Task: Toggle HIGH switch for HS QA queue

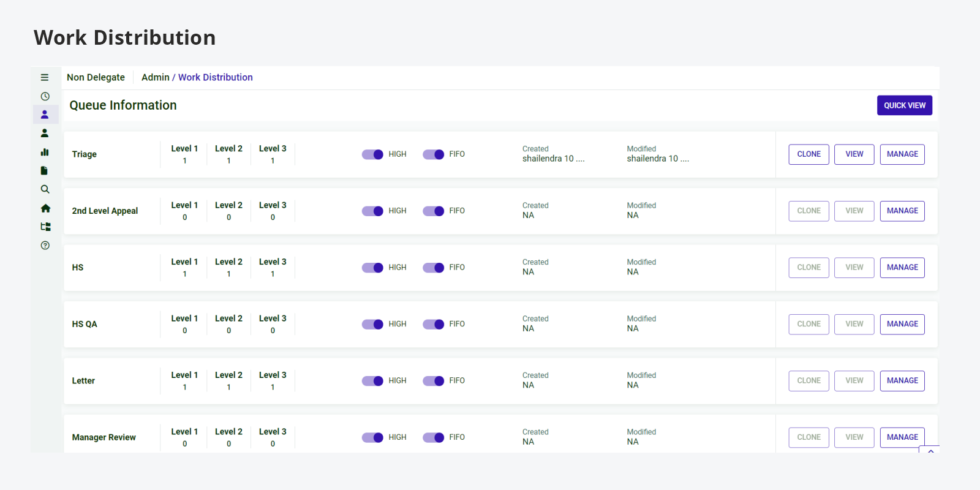Action: click(372, 324)
